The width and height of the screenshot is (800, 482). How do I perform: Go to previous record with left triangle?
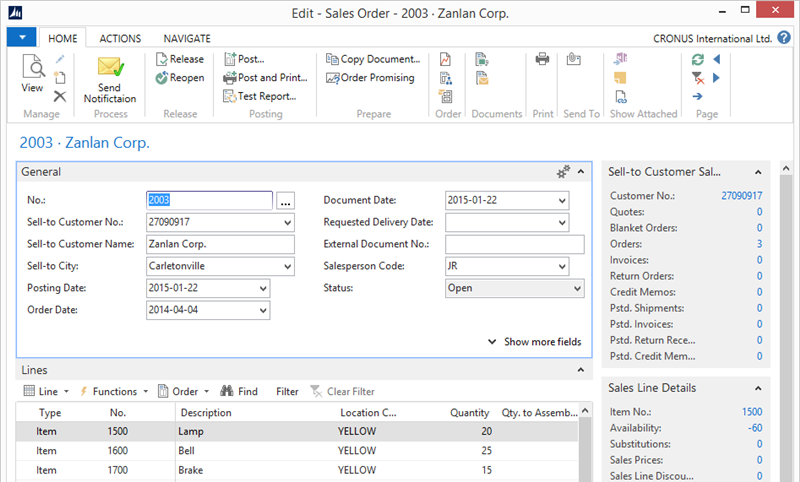(x=716, y=59)
